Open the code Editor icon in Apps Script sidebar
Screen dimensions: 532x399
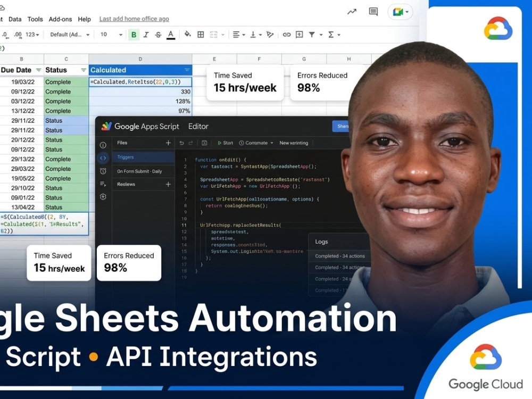(x=103, y=158)
